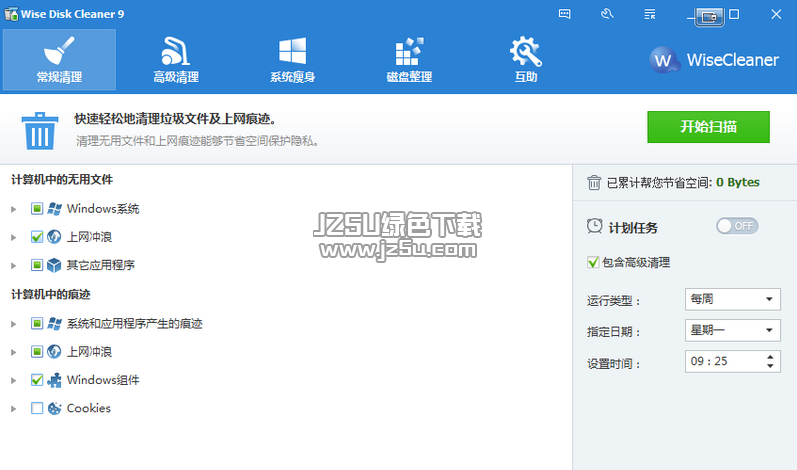Click the cookie icon for Cookies

click(54, 408)
